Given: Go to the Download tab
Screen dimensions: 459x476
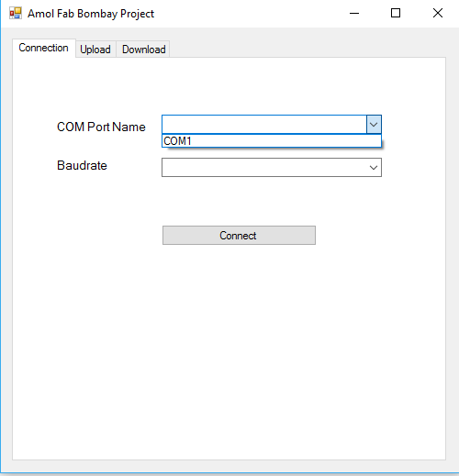Looking at the screenshot, I should point(144,50).
